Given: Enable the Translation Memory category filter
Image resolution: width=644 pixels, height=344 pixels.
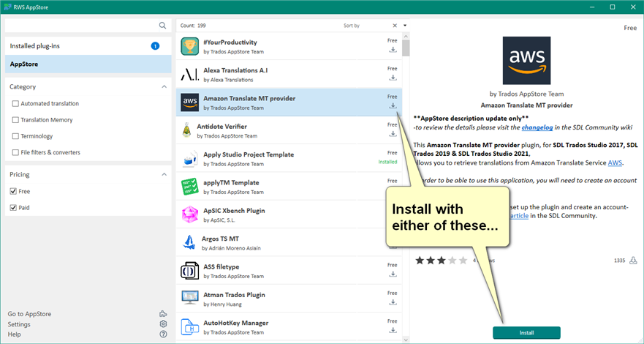Looking at the screenshot, I should [15, 120].
